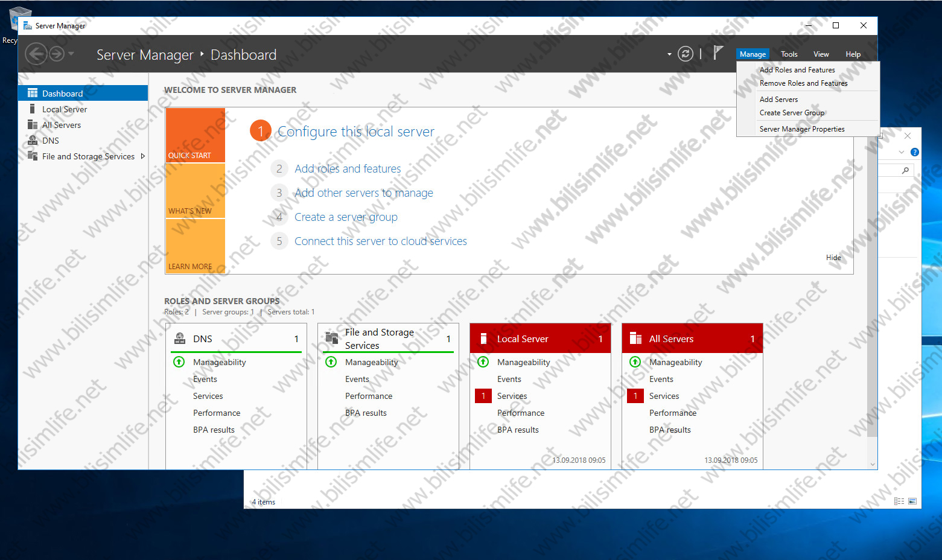The image size is (942, 560).
Task: Select Add Roles and Features menu entry
Action: click(797, 70)
